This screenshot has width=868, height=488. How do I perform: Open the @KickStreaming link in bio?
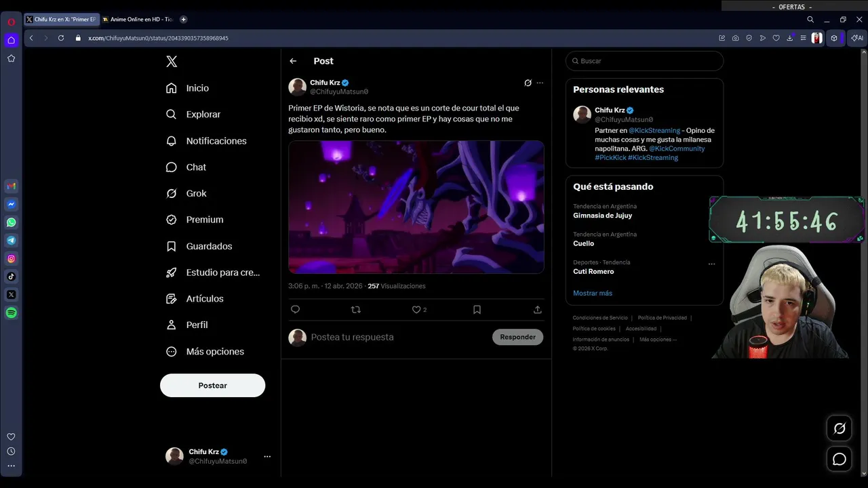[654, 131]
